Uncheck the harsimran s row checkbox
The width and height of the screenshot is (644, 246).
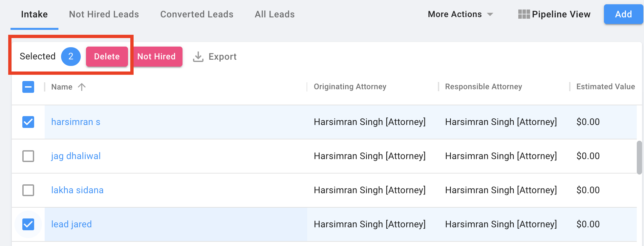[x=28, y=122]
